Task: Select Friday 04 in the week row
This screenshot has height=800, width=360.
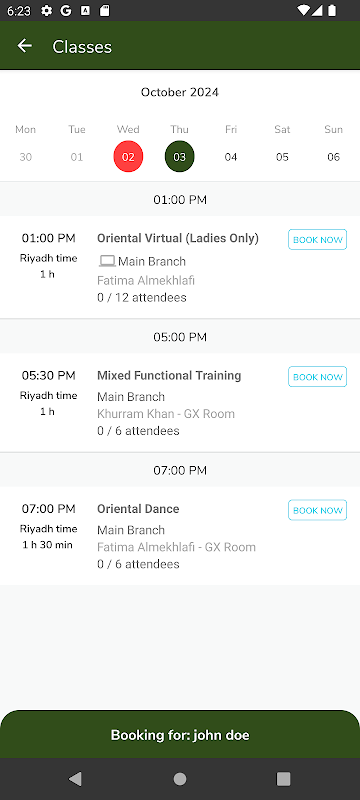Action: coord(231,157)
